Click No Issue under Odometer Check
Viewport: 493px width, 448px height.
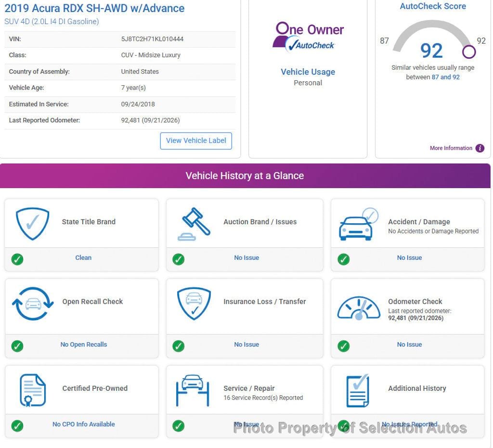click(x=409, y=345)
